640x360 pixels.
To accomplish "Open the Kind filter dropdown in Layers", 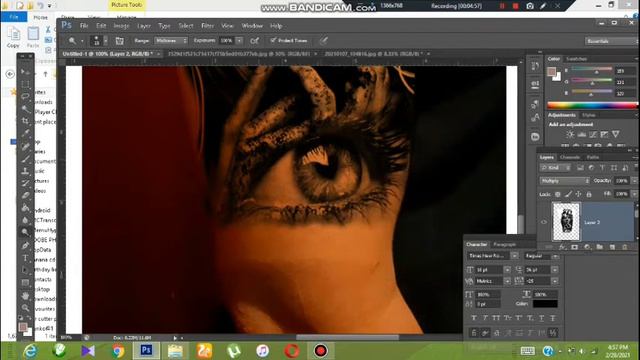I will point(556,168).
